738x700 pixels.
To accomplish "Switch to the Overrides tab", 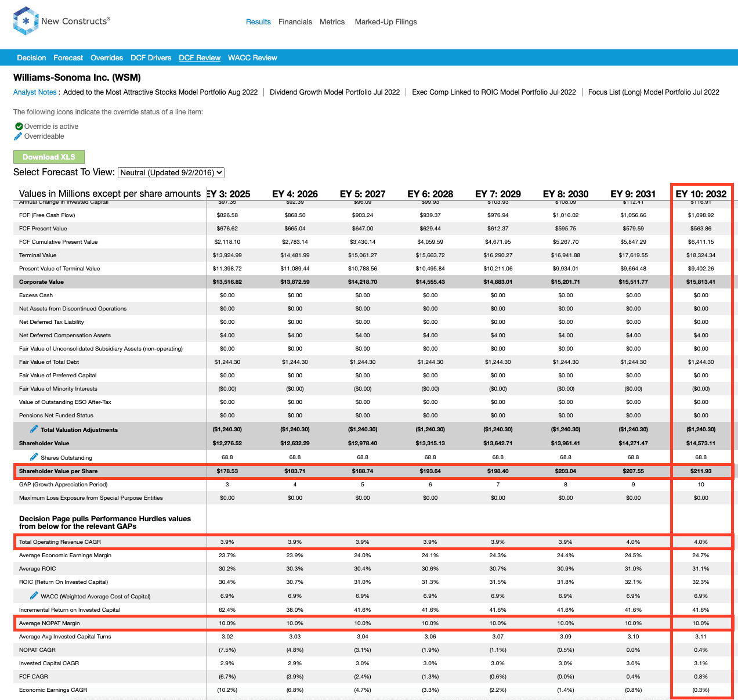I will coord(107,58).
